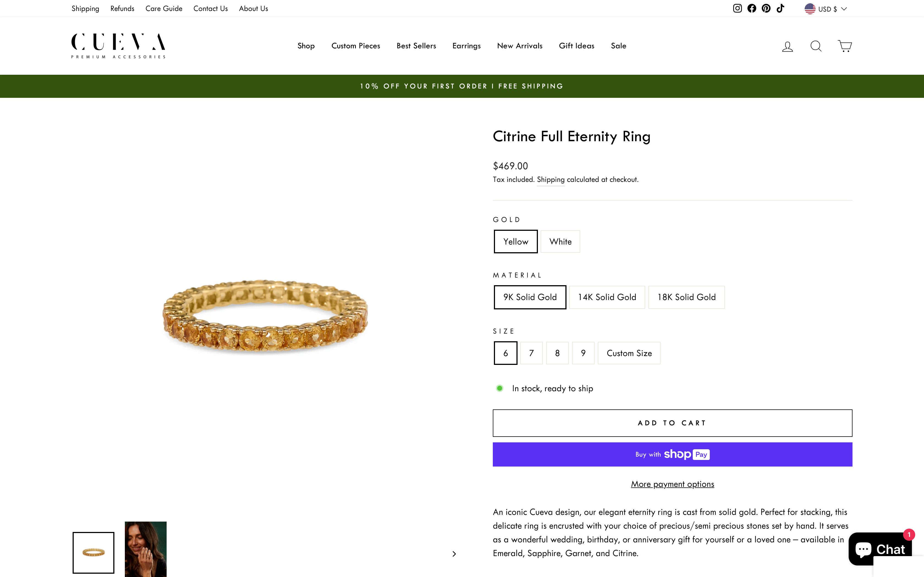Select Custom Size option
Viewport: 924px width, 577px height.
[629, 353]
